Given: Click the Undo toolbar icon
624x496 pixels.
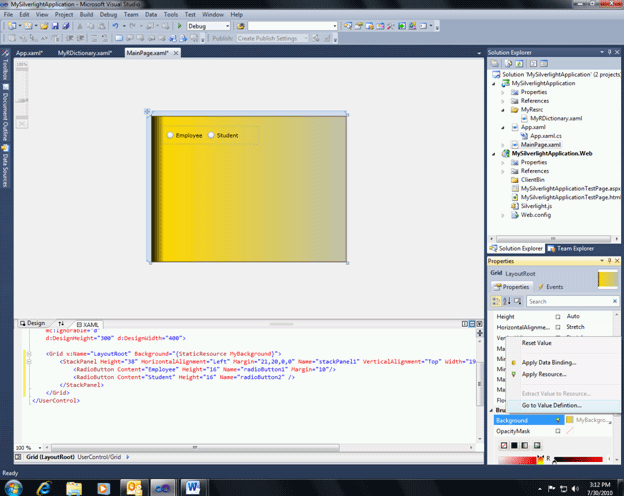Looking at the screenshot, I should (x=116, y=26).
